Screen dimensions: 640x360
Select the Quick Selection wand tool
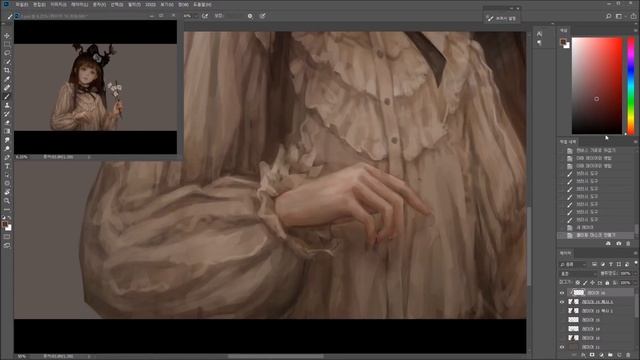[x=7, y=62]
